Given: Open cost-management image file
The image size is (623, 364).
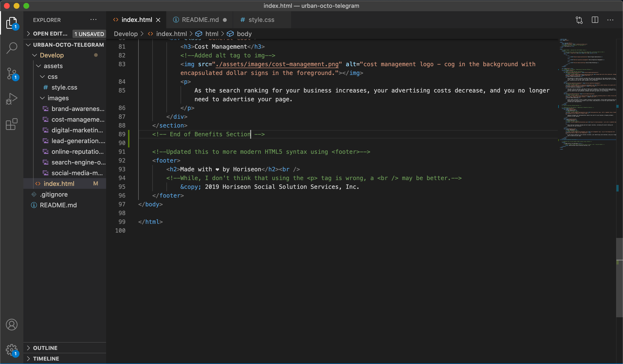Looking at the screenshot, I should [65, 120].
